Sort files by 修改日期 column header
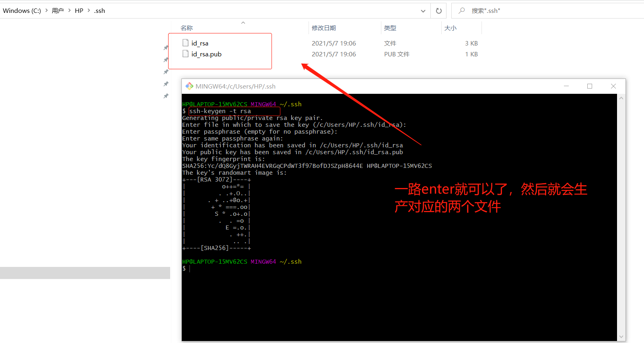This screenshot has height=343, width=644. pyautogui.click(x=324, y=28)
